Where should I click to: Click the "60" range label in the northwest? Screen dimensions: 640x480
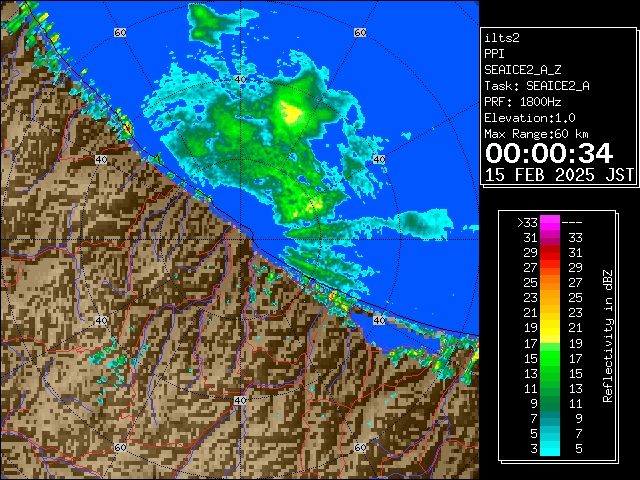point(120,32)
